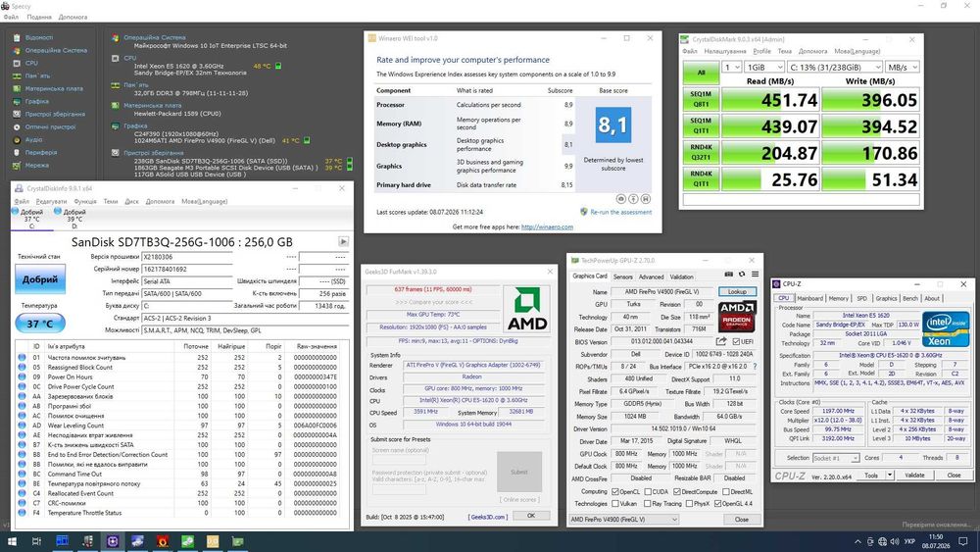Click Re-run the assessment link
Screen dimensions: 980x552
620,212
